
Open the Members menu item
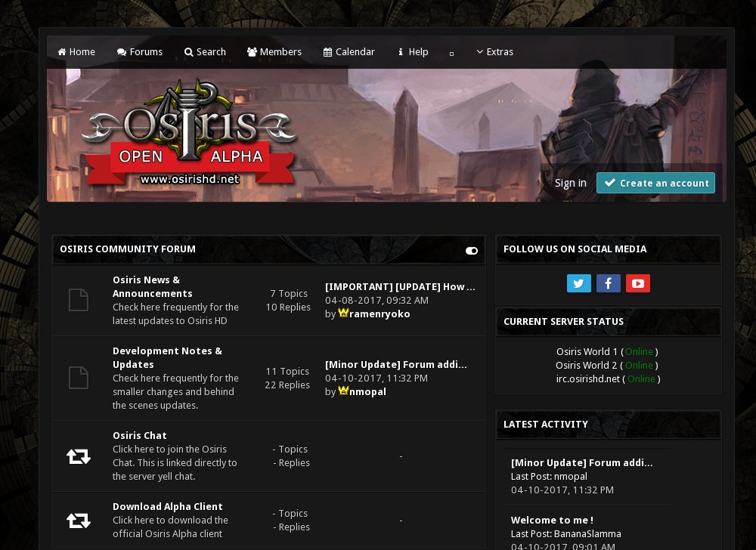tap(274, 52)
